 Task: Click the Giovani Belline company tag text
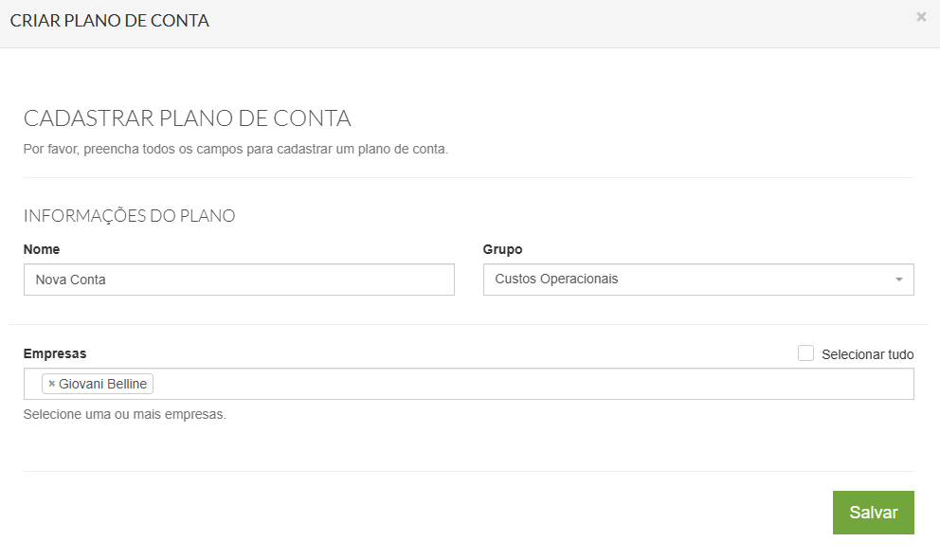(x=102, y=384)
